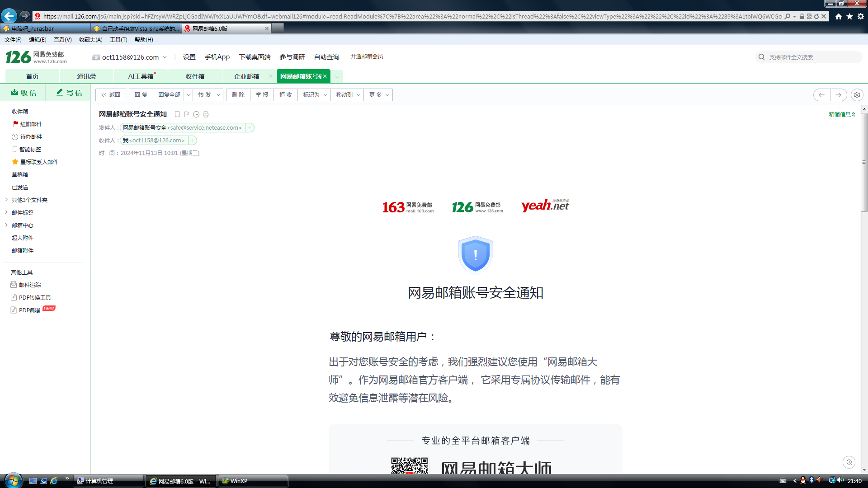
Task: Add sender safe@service.netease.com via plus icon
Action: [x=250, y=128]
